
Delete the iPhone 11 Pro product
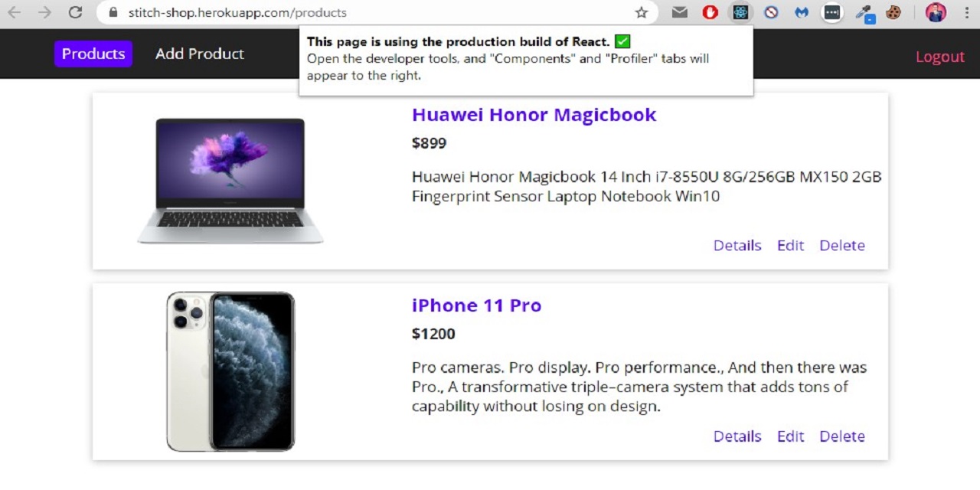pyautogui.click(x=842, y=436)
